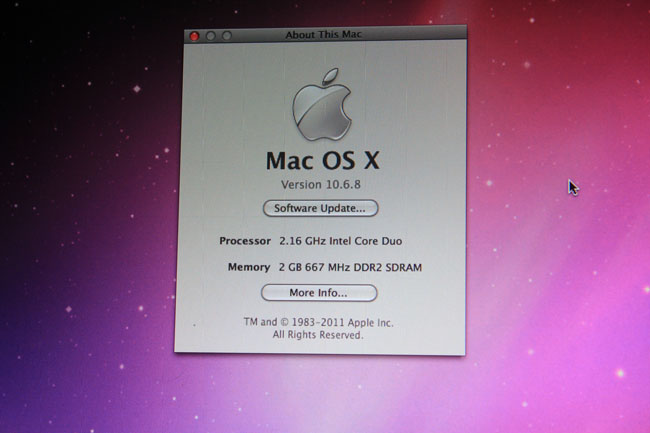Click the zoom button in title bar
Viewport: 650px width, 433px height.
tap(227, 36)
